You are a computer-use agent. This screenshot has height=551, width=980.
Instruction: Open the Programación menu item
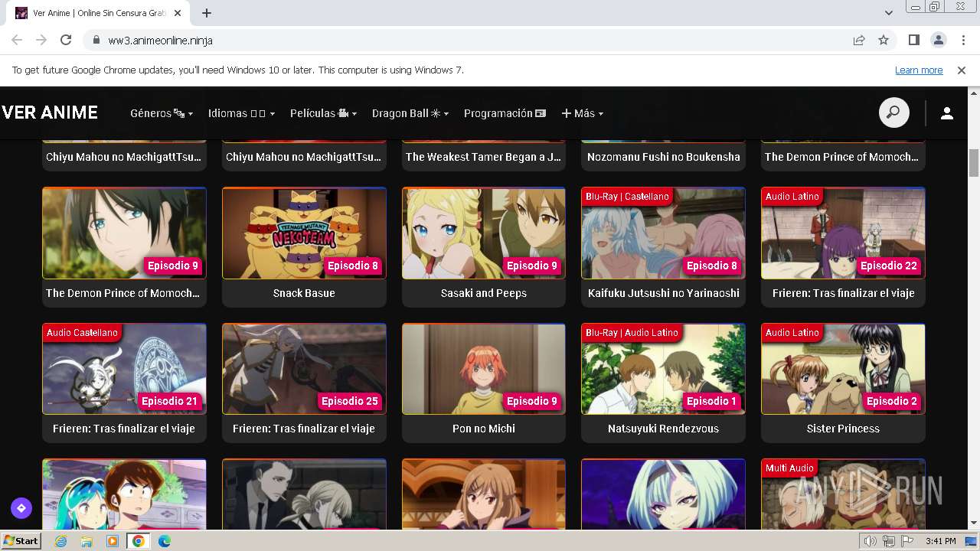tap(505, 113)
